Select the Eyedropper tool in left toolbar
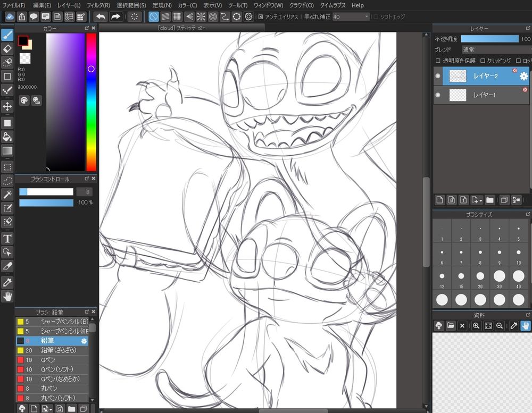This screenshot has height=413, width=532. pyautogui.click(x=7, y=282)
